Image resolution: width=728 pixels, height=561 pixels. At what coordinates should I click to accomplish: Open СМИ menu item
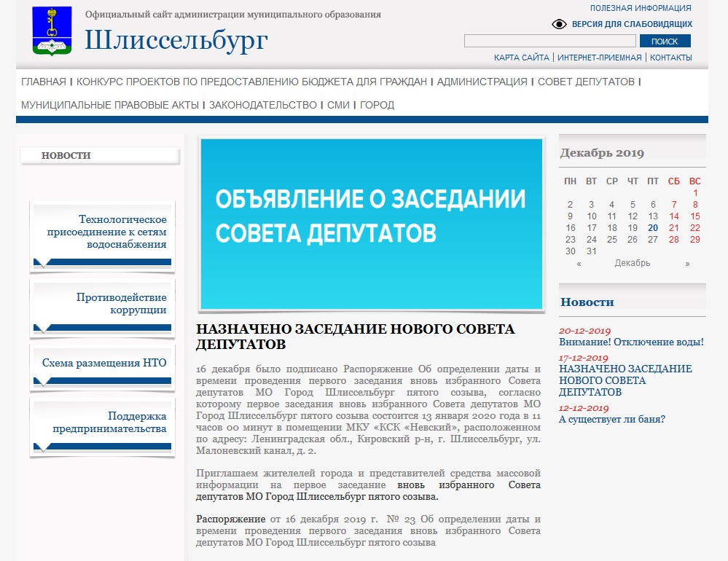338,105
